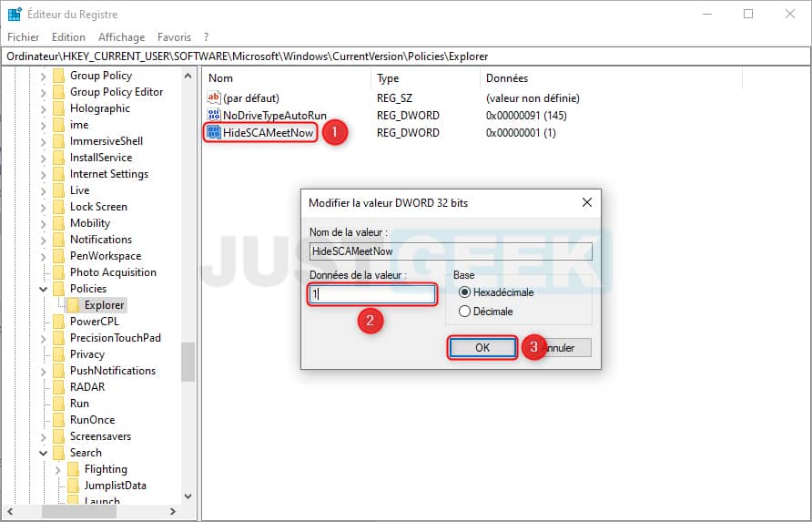Select the Hexadécimale base option
Screen dimensions: 812x522
(x=496, y=292)
